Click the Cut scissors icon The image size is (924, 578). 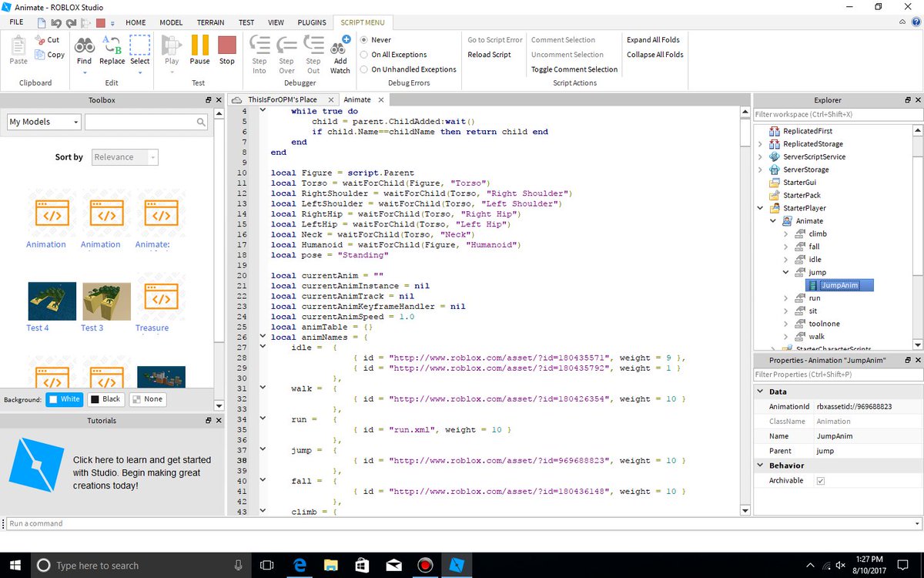[x=38, y=40]
